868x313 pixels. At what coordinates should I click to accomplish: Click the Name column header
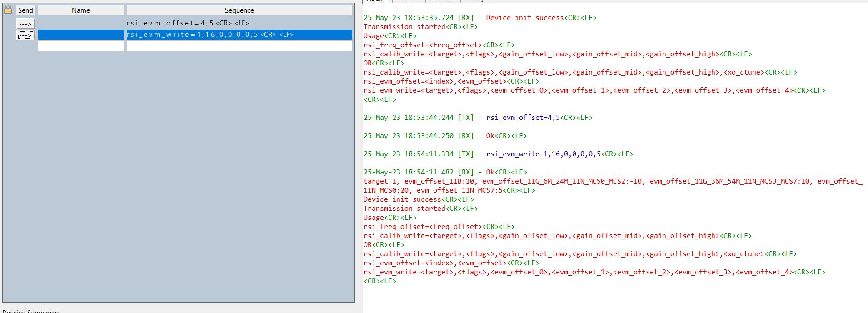tap(81, 10)
